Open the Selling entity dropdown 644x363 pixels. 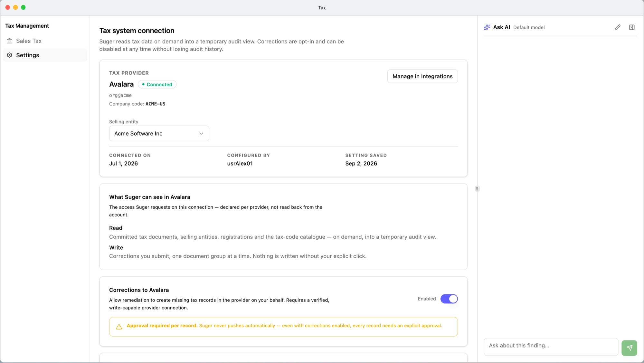(x=159, y=133)
